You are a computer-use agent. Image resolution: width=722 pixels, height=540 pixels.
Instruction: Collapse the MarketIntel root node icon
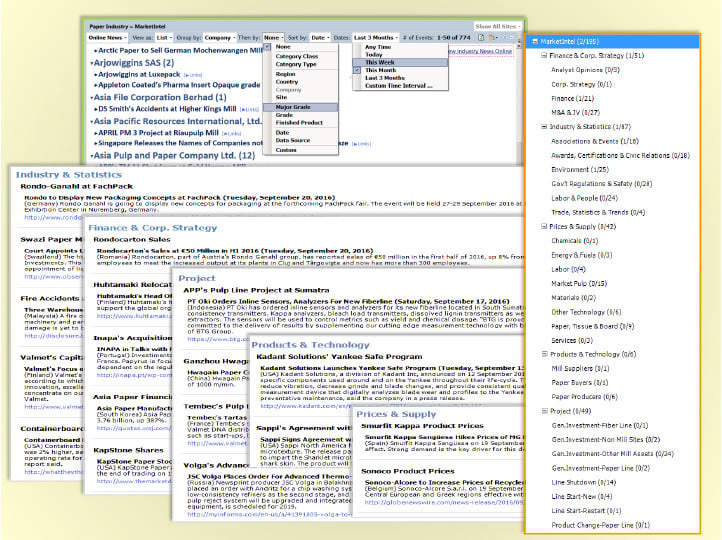[x=535, y=41]
